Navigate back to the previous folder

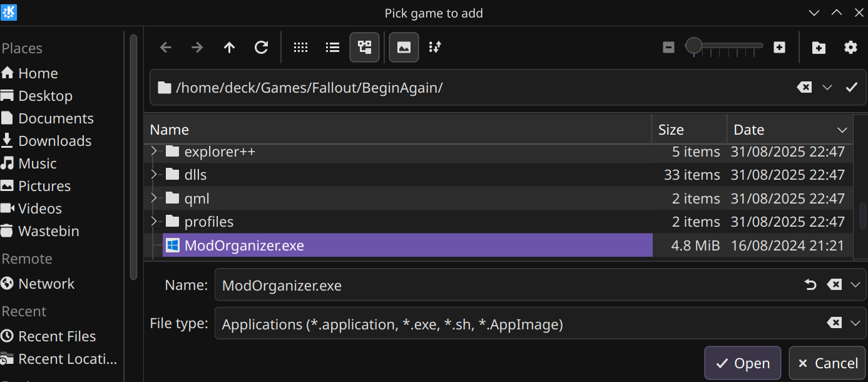166,48
